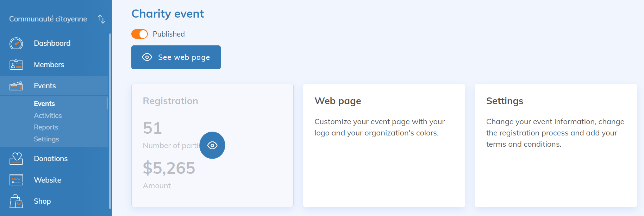This screenshot has width=644, height=216.
Task: Open the Settings card for the event
Action: point(555,145)
